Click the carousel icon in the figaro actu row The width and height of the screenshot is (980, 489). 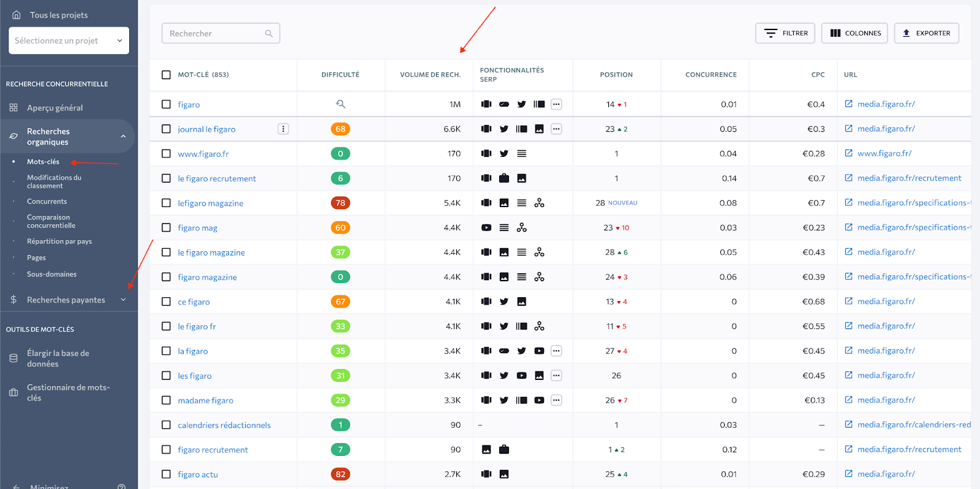click(x=486, y=474)
